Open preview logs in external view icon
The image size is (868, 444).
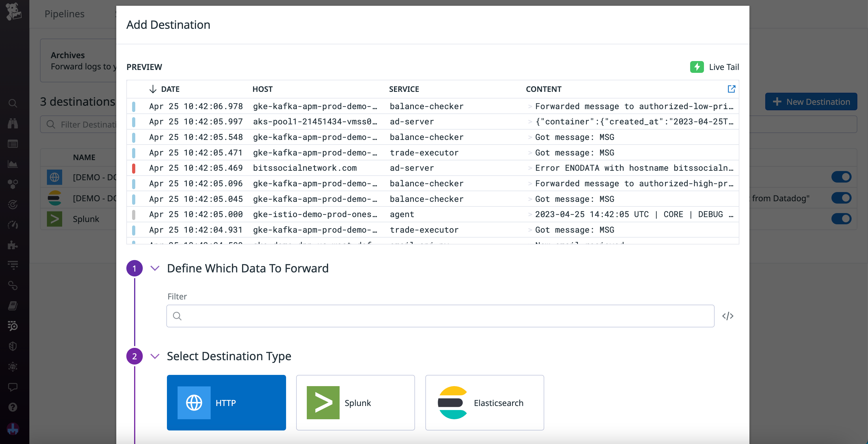(x=731, y=89)
